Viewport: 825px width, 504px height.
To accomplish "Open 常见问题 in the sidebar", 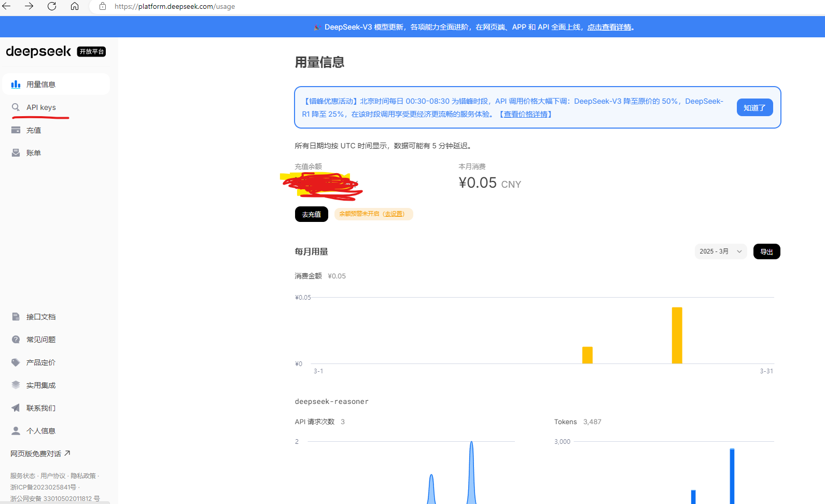I will point(56,340).
